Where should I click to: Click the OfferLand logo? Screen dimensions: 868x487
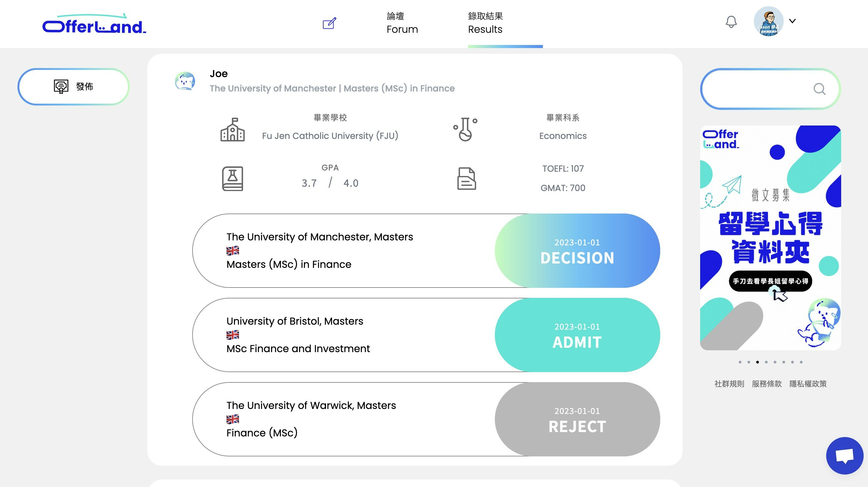pyautogui.click(x=94, y=24)
